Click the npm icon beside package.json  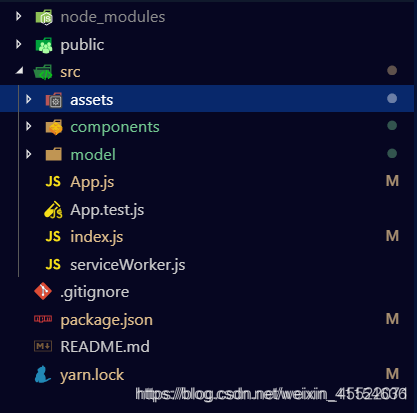pos(43,319)
